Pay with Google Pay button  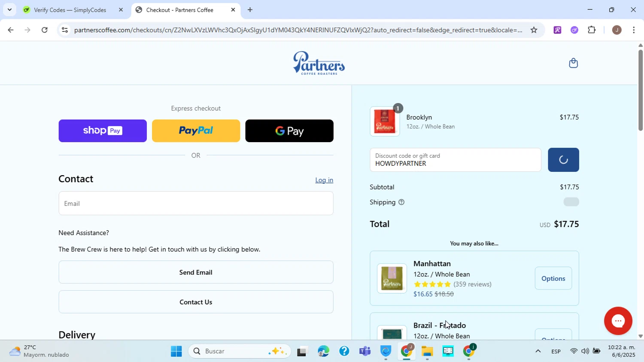point(289,131)
